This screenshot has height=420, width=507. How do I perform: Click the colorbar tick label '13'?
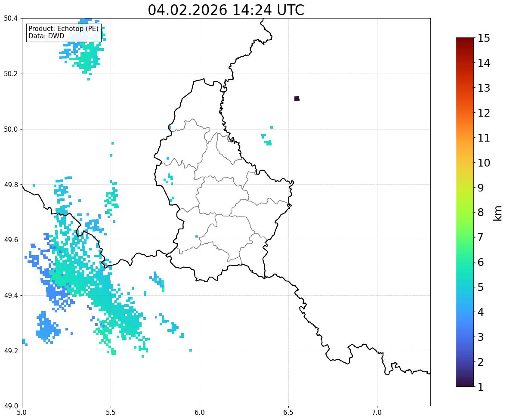click(x=484, y=88)
